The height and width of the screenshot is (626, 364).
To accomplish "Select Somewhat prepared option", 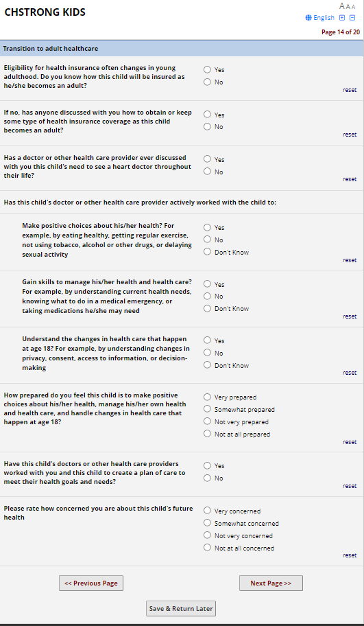I will click(x=207, y=409).
